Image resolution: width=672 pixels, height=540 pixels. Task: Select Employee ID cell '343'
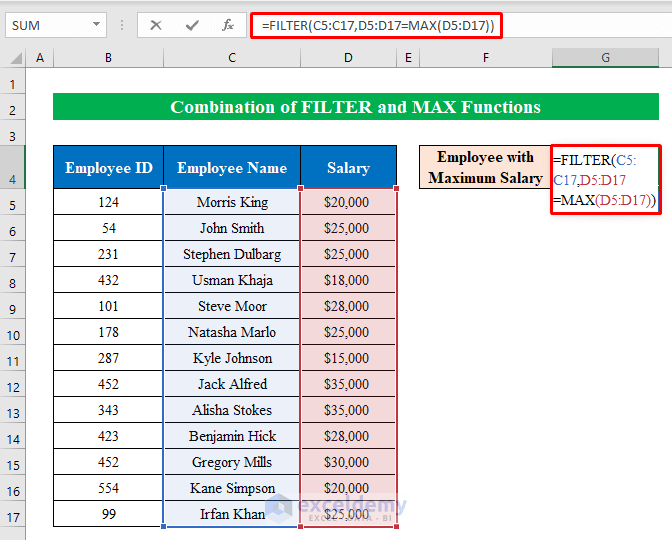[x=108, y=410]
